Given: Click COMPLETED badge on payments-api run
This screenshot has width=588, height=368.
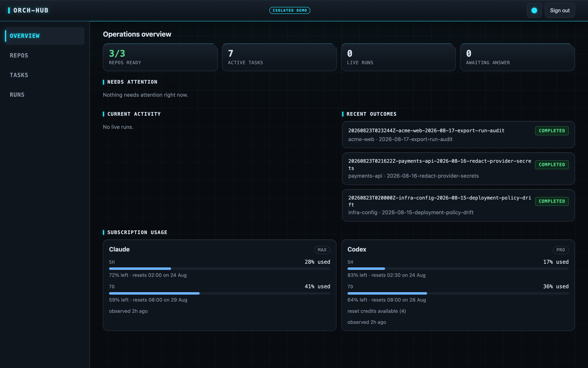Looking at the screenshot, I should pos(552,165).
